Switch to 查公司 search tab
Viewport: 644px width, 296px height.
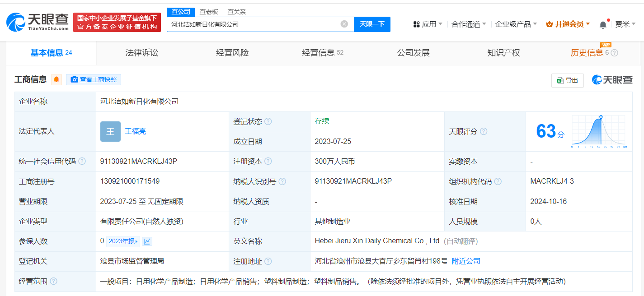pyautogui.click(x=181, y=12)
